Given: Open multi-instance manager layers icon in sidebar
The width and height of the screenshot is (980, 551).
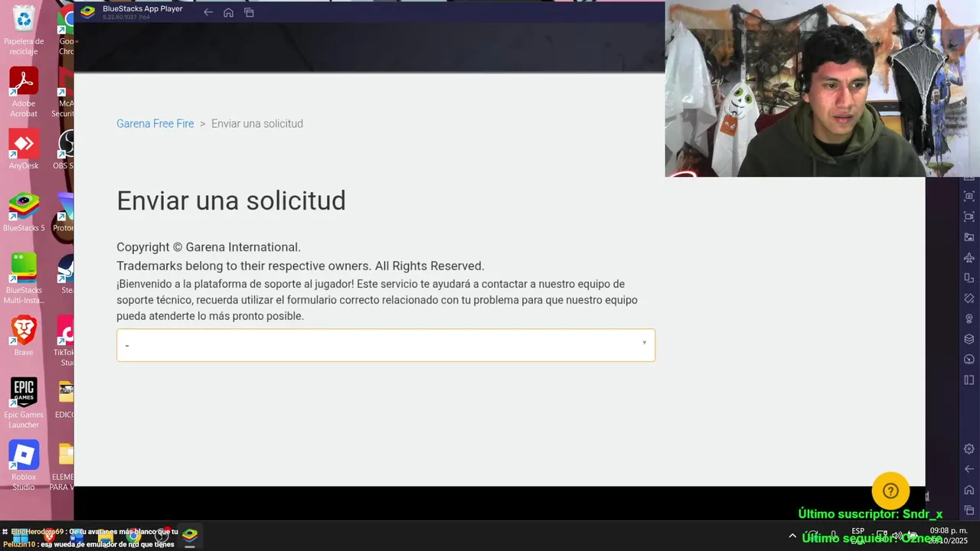Looking at the screenshot, I should [x=969, y=339].
